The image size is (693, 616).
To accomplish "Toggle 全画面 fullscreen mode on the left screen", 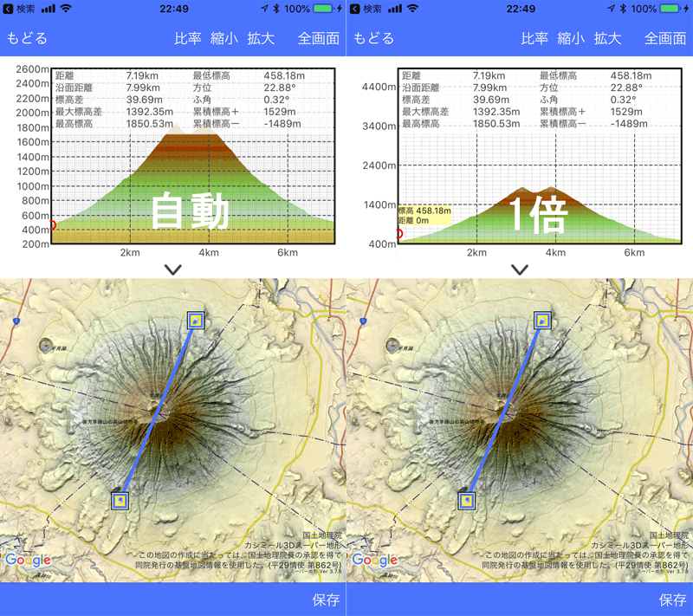I will point(319,38).
